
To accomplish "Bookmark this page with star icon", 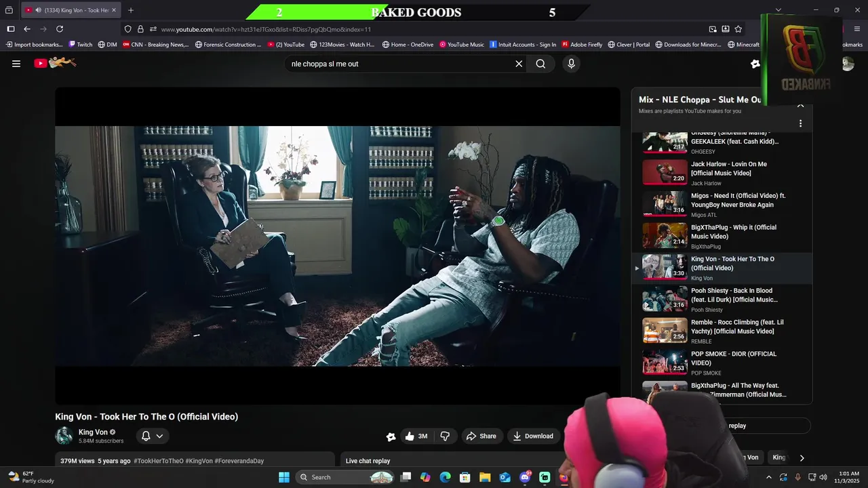I will pos(738,29).
